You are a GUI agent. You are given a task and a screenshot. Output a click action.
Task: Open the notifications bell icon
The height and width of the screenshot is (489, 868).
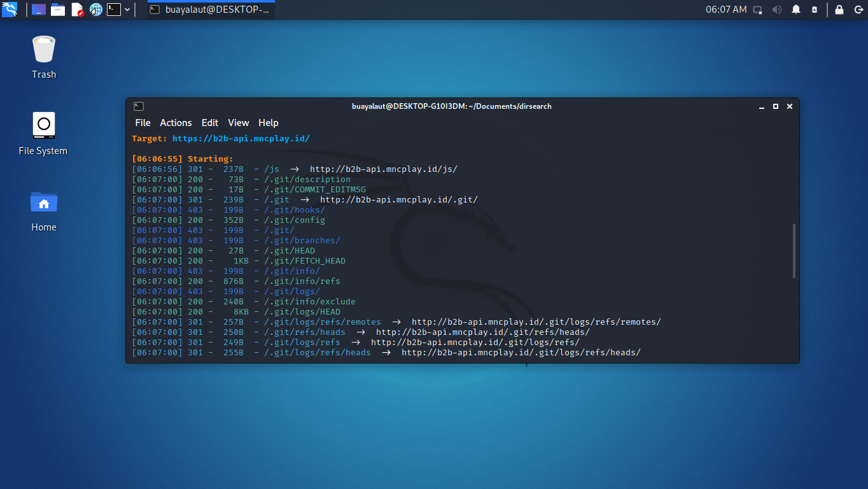click(x=796, y=10)
